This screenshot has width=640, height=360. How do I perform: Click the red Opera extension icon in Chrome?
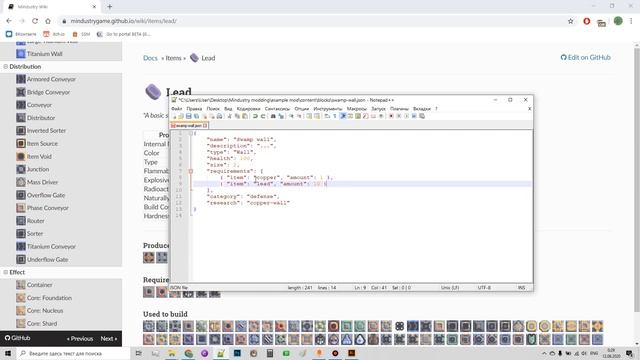(x=587, y=21)
